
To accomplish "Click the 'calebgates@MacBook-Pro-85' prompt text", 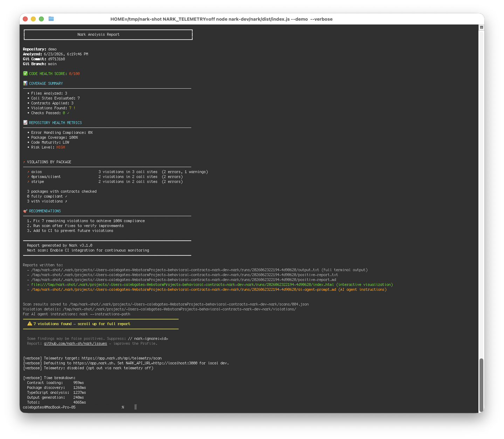I will pos(49,407).
